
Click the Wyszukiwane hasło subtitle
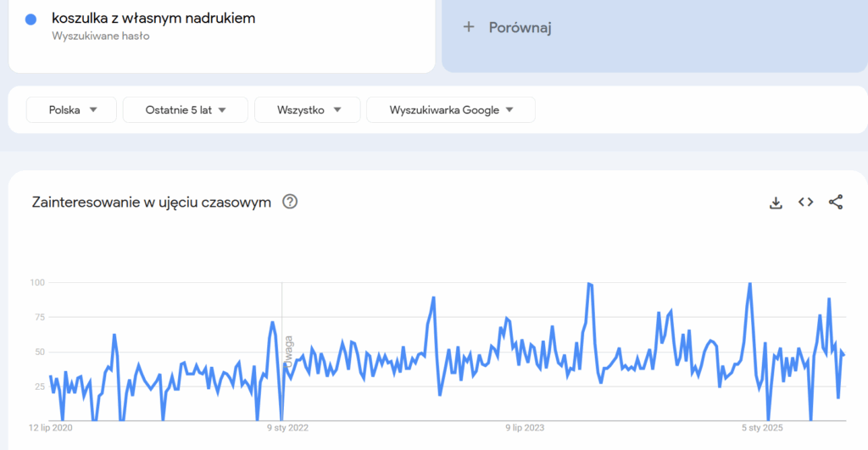coord(101,36)
